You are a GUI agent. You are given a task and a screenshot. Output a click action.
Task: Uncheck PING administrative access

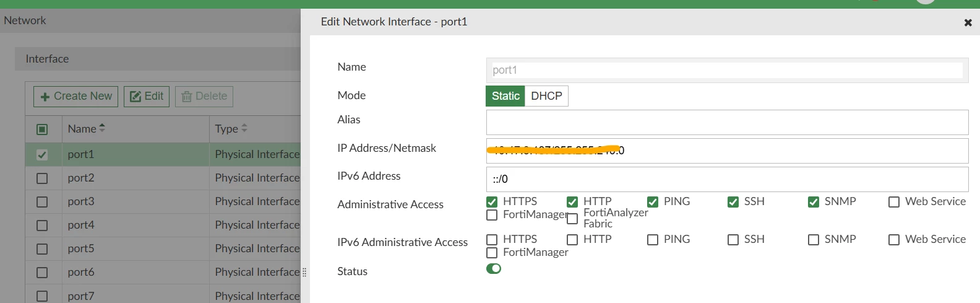(x=653, y=202)
